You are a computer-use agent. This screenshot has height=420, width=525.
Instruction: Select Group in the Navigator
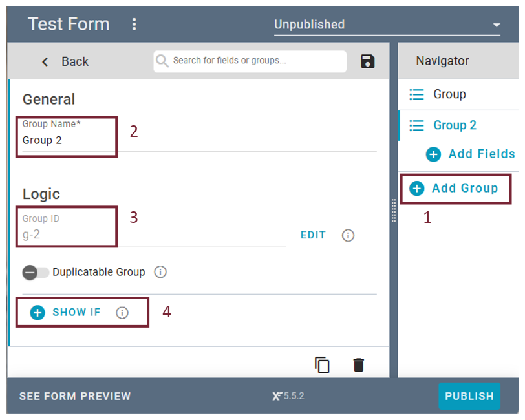(x=449, y=94)
